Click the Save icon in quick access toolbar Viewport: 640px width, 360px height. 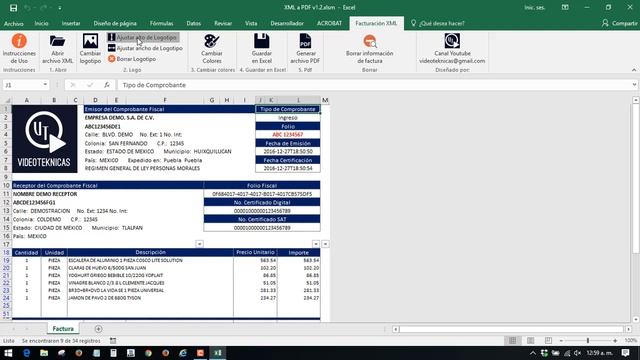pyautogui.click(x=13, y=8)
